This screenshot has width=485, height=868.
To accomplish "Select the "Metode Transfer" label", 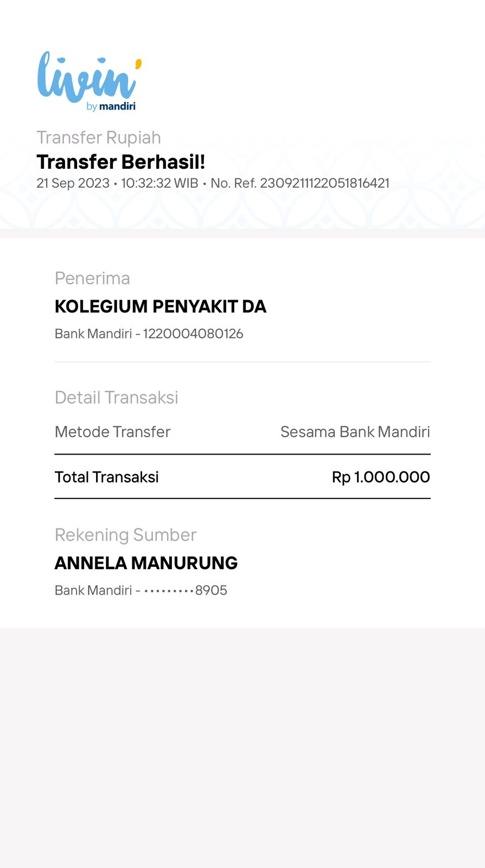I will point(112,432).
